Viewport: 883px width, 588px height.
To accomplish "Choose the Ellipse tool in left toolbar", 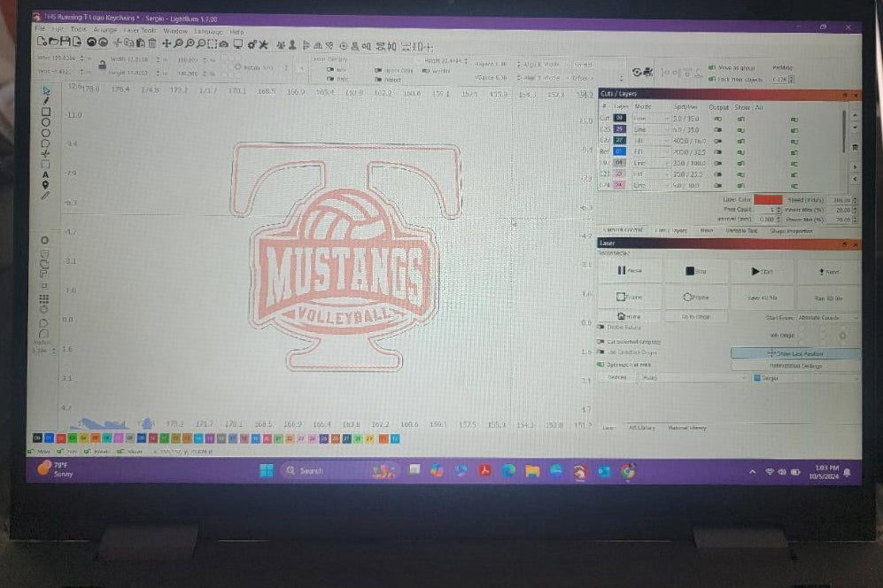I will tap(46, 122).
